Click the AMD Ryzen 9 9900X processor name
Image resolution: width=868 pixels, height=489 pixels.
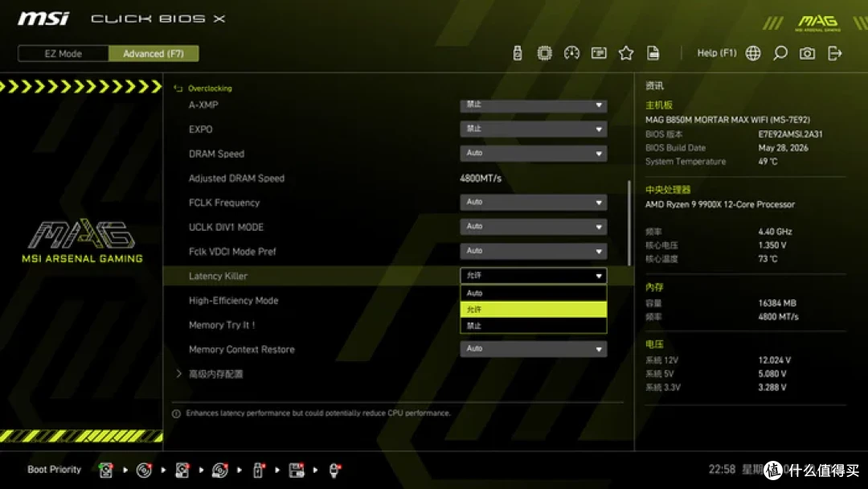[719, 204]
